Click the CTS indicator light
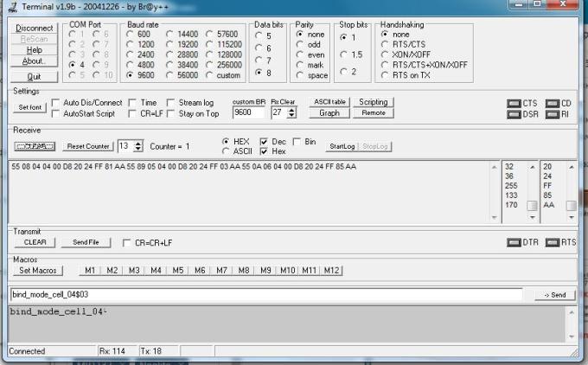588x365 pixels. click(514, 104)
